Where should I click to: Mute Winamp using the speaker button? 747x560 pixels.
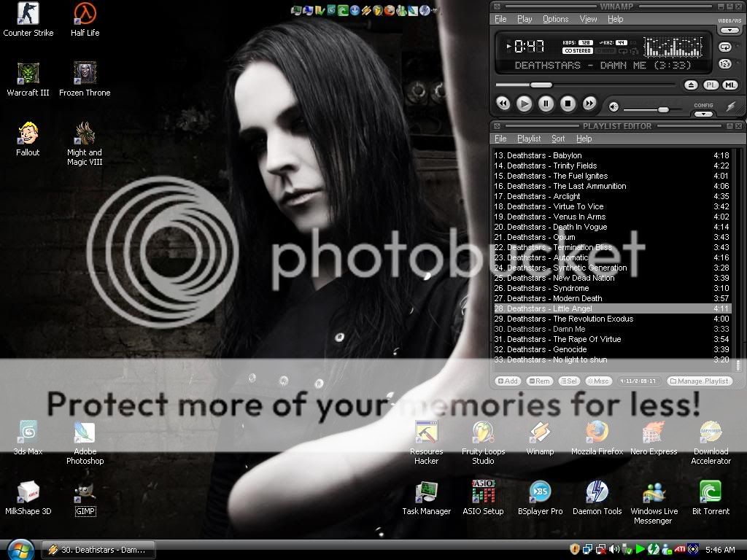[614, 107]
